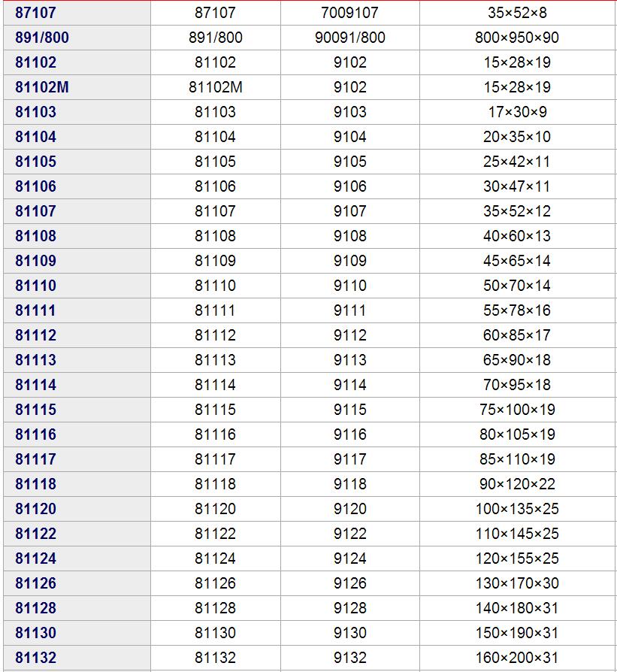
Task: Select the 100×135×25 dimension cell
Action: click(517, 509)
